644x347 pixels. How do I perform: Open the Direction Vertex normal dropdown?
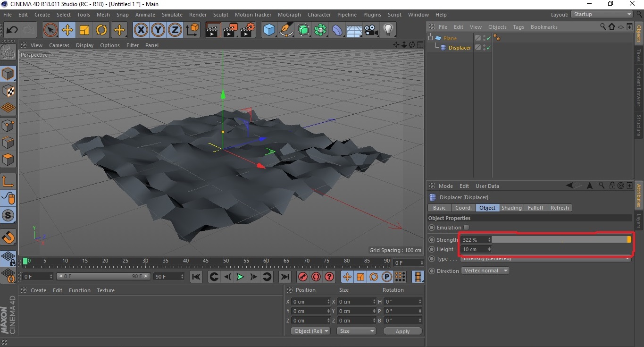485,271
